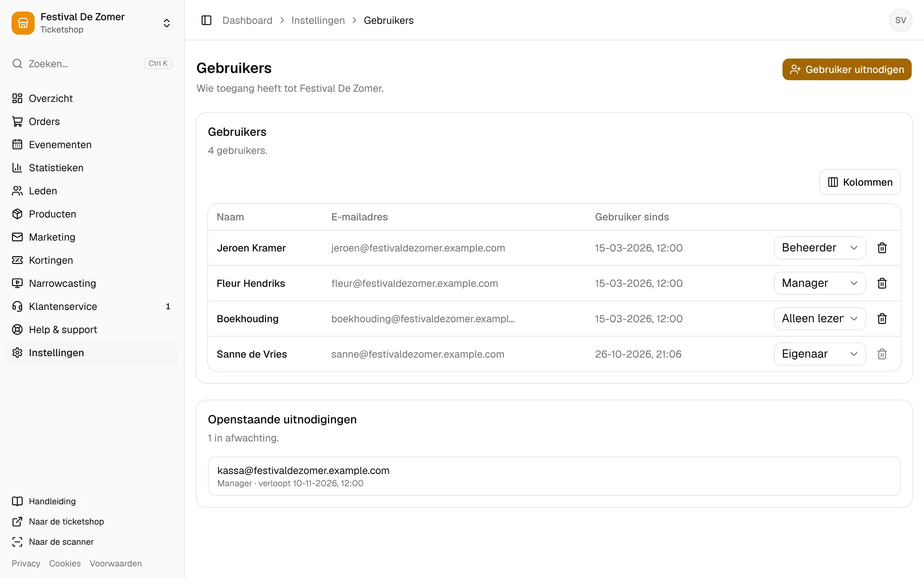Open the Cookies footer link
The width and height of the screenshot is (924, 578).
[x=65, y=564]
